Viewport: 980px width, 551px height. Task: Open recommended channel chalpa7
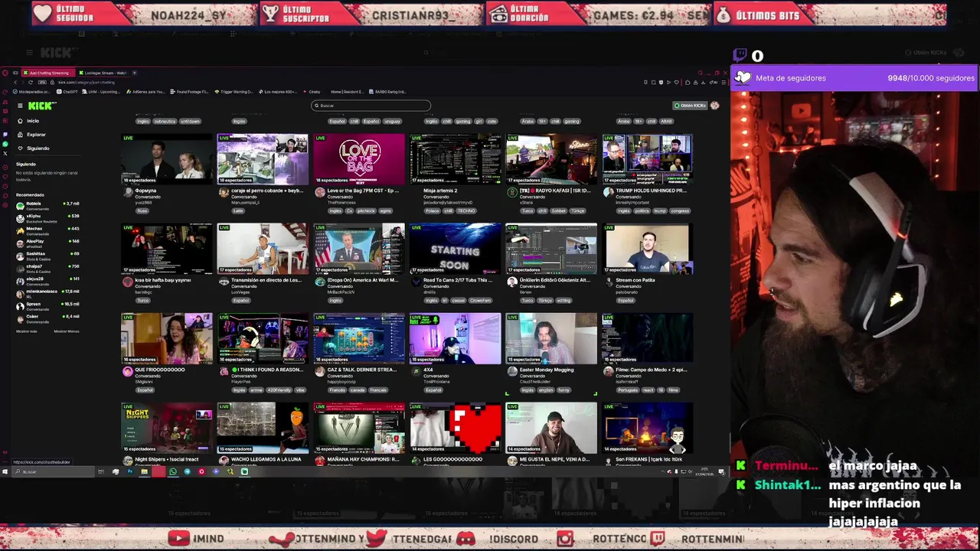(x=47, y=267)
